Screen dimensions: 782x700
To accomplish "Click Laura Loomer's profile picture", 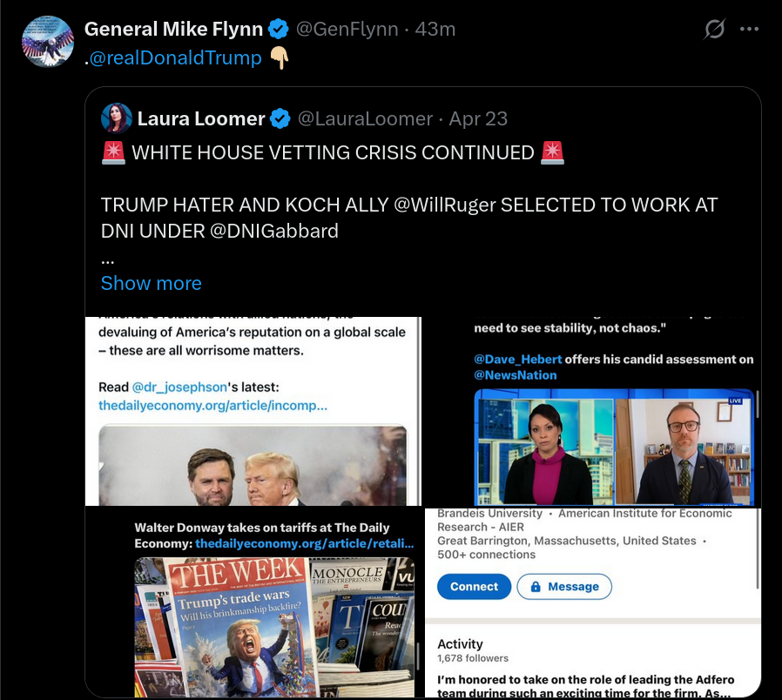I will point(116,118).
